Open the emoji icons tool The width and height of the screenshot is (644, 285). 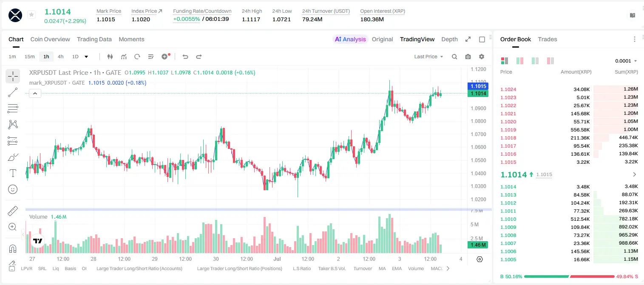coord(13,189)
